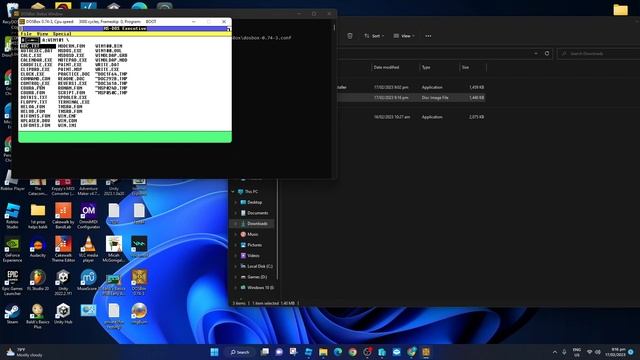640x360 pixels.
Task: Select the 2,075 KB Application row
Action: [411, 117]
